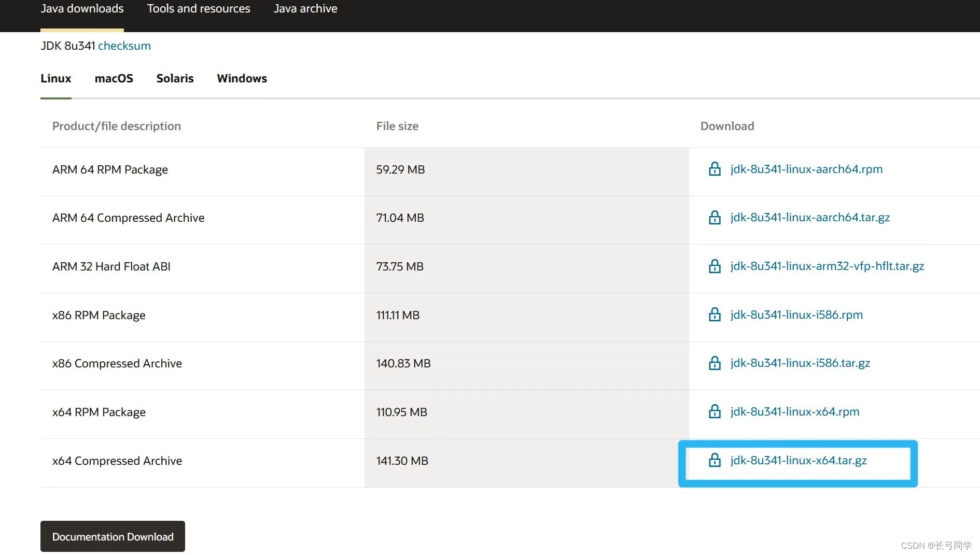The width and height of the screenshot is (980, 555).
Task: Download jdk-8u341-linux-arm32-vfp-hflt.tar.gz
Action: (x=827, y=266)
